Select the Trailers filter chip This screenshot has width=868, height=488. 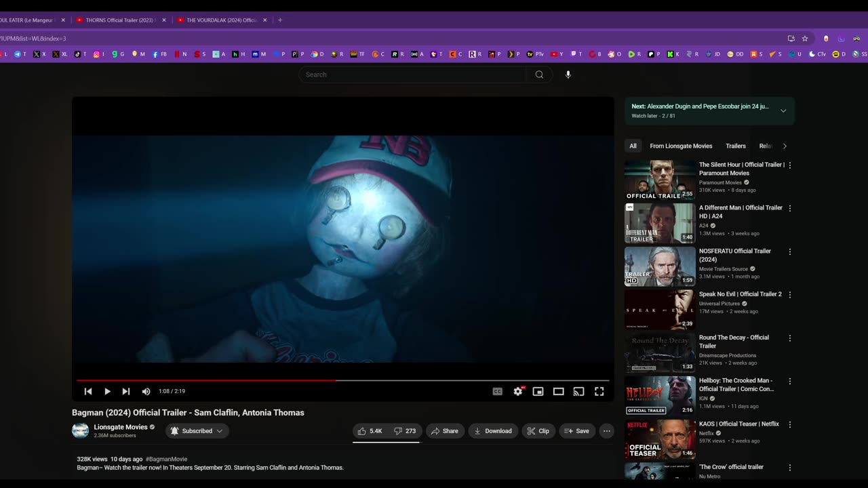pos(736,146)
